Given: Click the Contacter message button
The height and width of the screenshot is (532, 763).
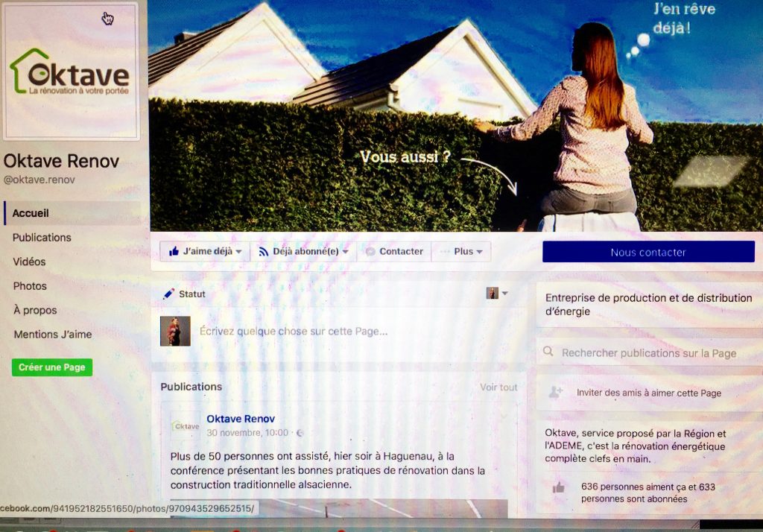Looking at the screenshot, I should coord(394,252).
